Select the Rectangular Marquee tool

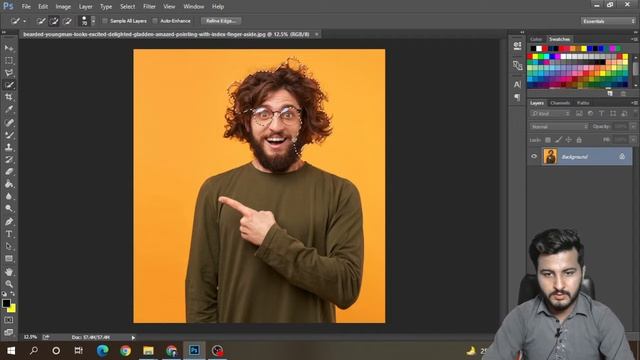pyautogui.click(x=9, y=60)
